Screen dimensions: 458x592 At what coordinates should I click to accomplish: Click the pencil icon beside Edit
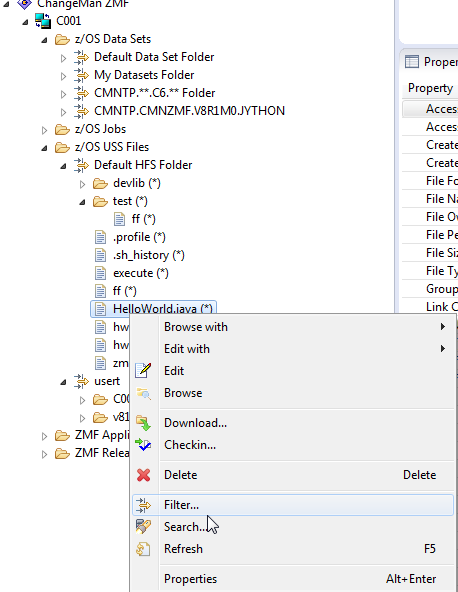[x=143, y=370]
